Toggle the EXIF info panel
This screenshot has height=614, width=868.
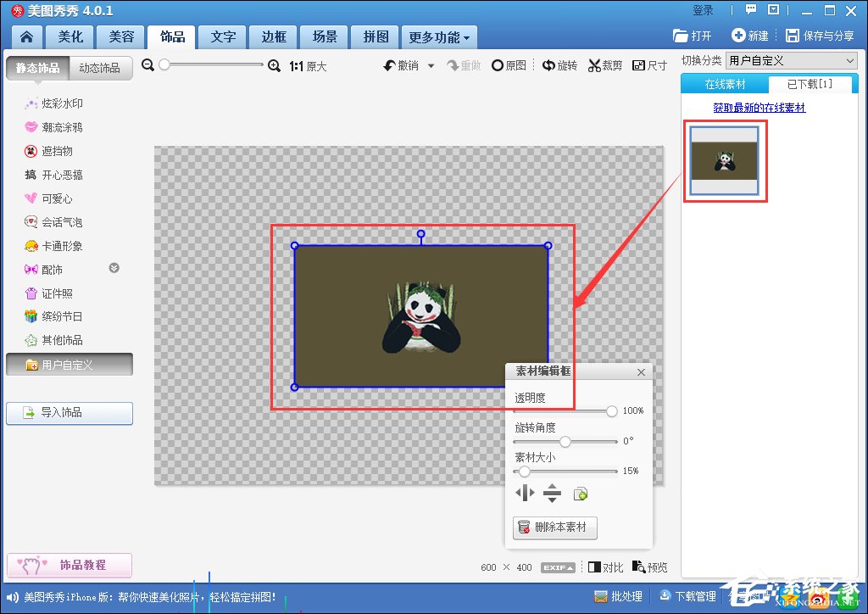[559, 567]
